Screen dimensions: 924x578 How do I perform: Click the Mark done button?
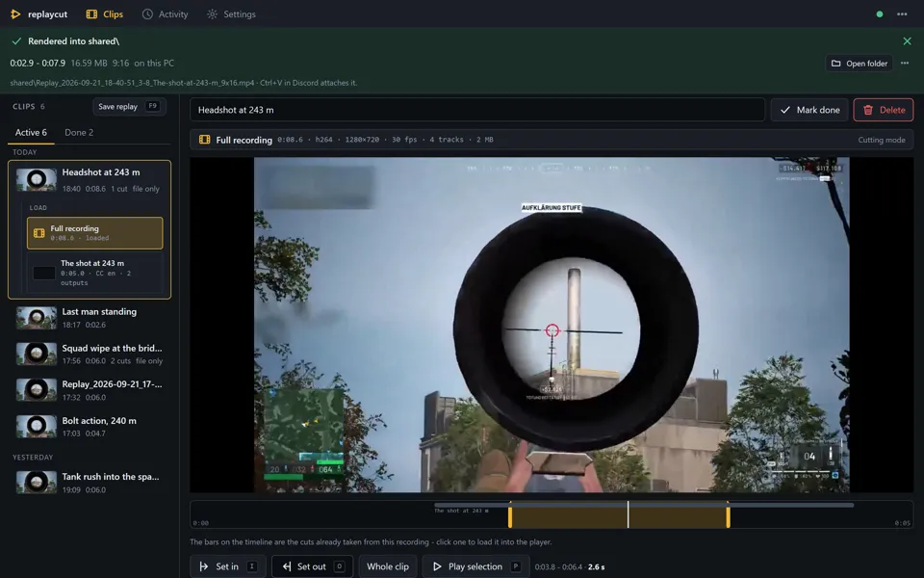809,110
